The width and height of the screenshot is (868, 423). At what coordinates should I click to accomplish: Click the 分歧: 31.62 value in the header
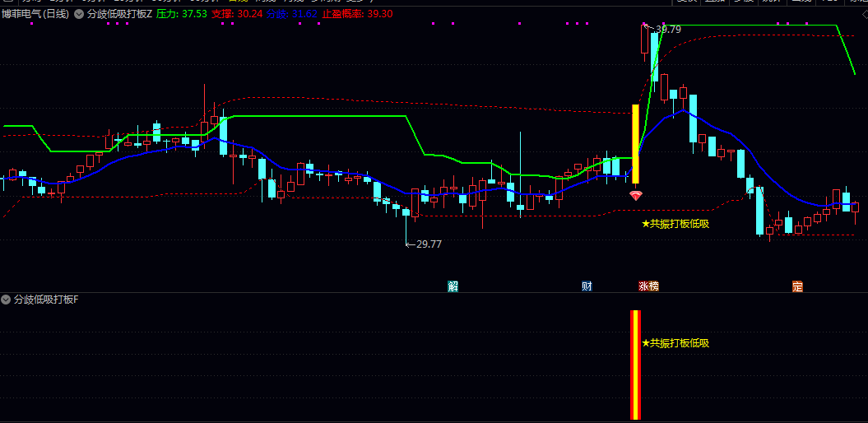pos(292,14)
